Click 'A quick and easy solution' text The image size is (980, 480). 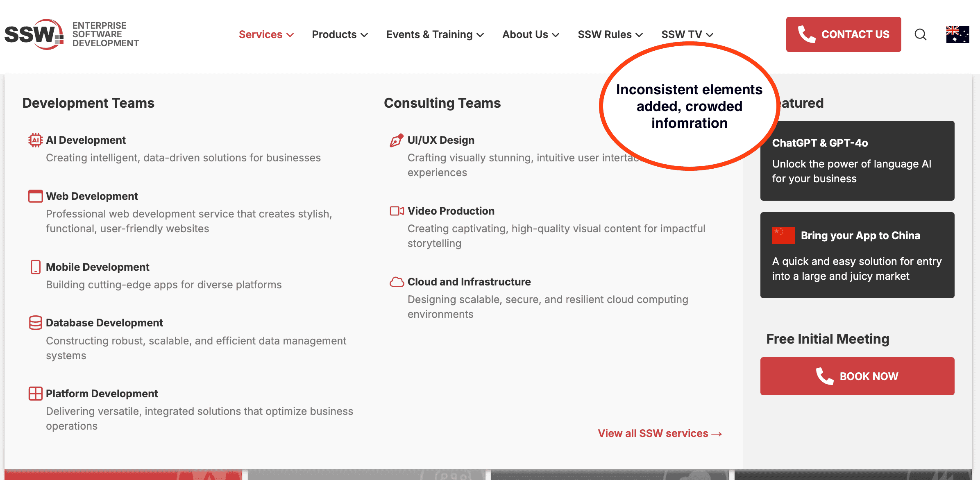pos(857,269)
